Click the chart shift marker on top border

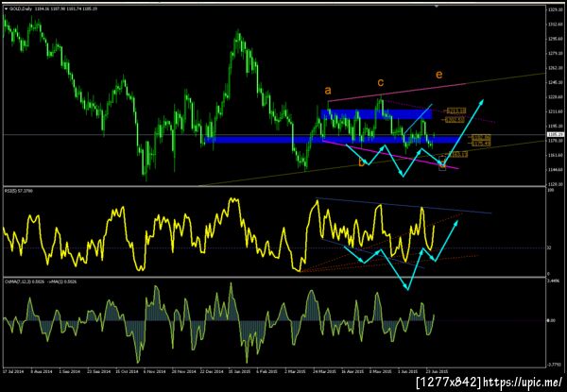coord(437,7)
